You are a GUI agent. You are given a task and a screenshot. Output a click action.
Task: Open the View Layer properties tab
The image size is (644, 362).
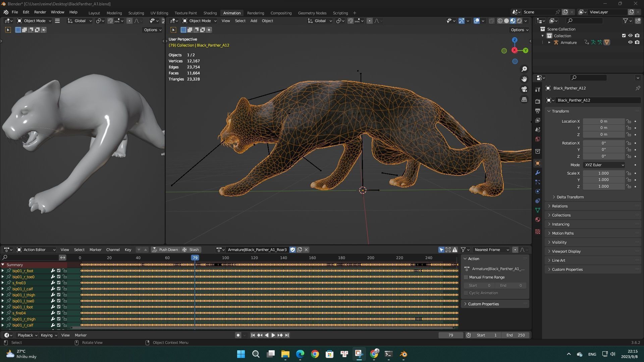(538, 120)
